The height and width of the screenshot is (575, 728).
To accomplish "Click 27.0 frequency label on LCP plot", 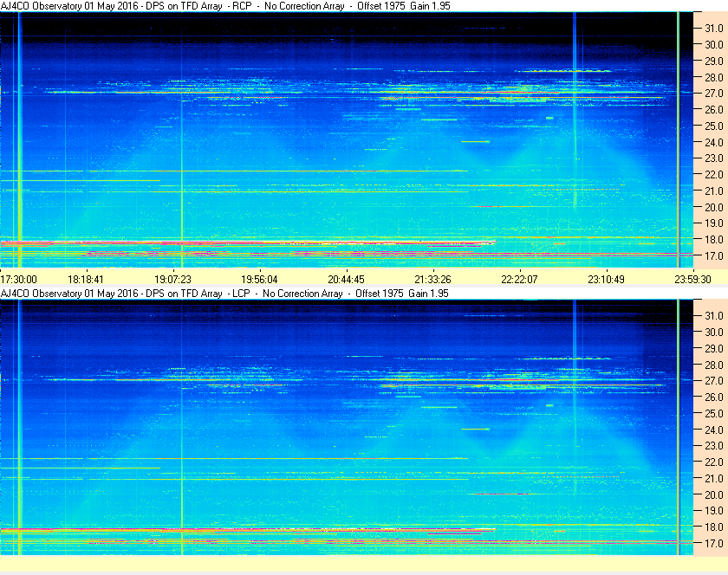I will (714, 380).
